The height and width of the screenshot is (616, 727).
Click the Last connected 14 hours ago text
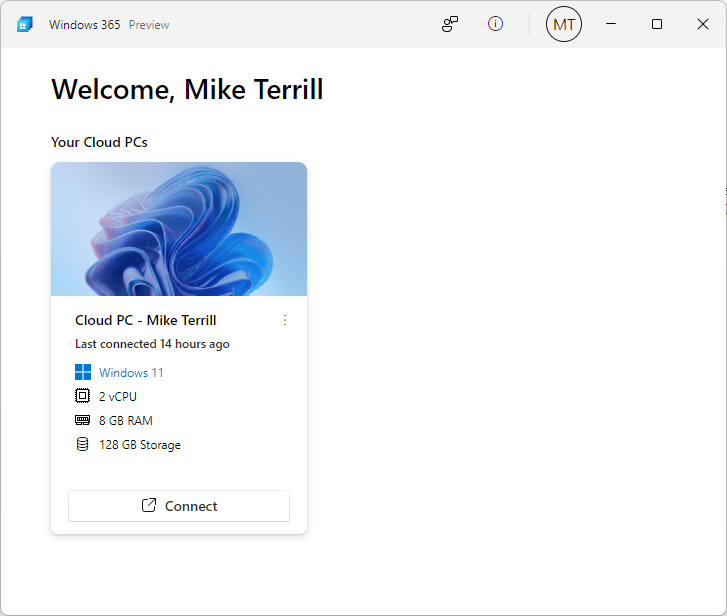[152, 344]
